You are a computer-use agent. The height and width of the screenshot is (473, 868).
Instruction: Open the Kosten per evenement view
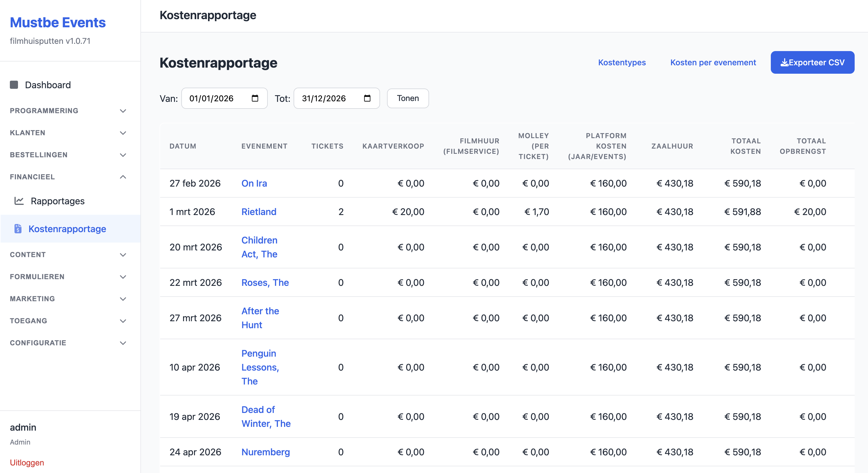coord(713,62)
